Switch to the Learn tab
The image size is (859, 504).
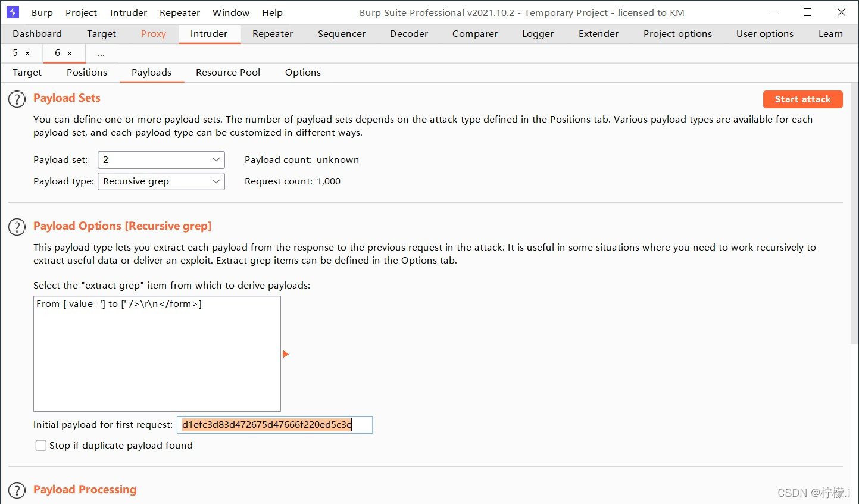click(830, 34)
